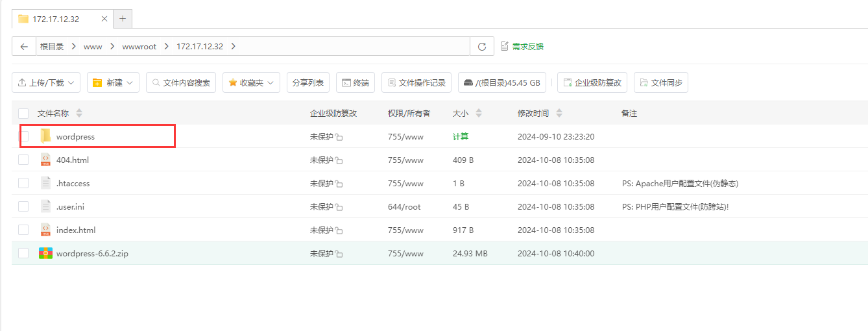Image resolution: width=868 pixels, height=331 pixels.
Task: Check the index.html checkbox
Action: [23, 230]
